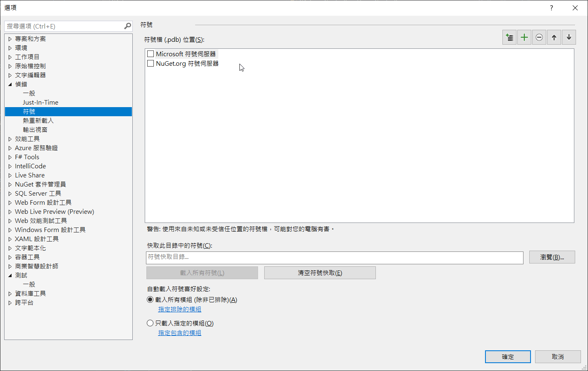Select Just-In-Time under 偵錯
The height and width of the screenshot is (371, 588).
pos(41,103)
